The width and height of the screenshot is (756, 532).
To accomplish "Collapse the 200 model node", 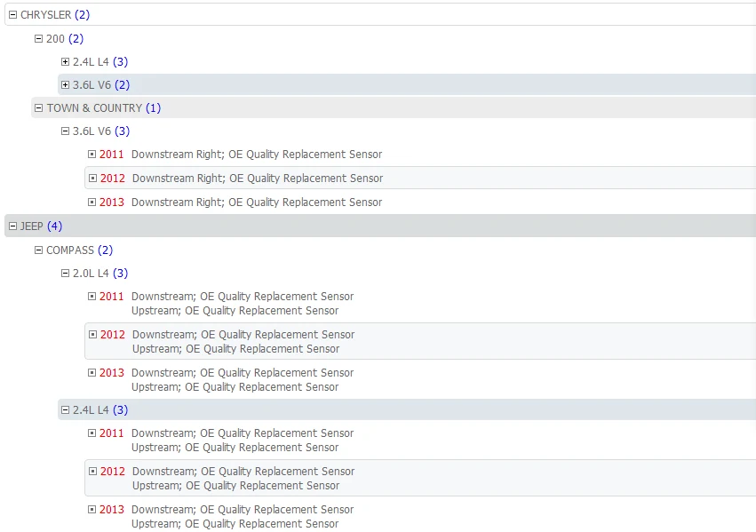I will click(38, 38).
